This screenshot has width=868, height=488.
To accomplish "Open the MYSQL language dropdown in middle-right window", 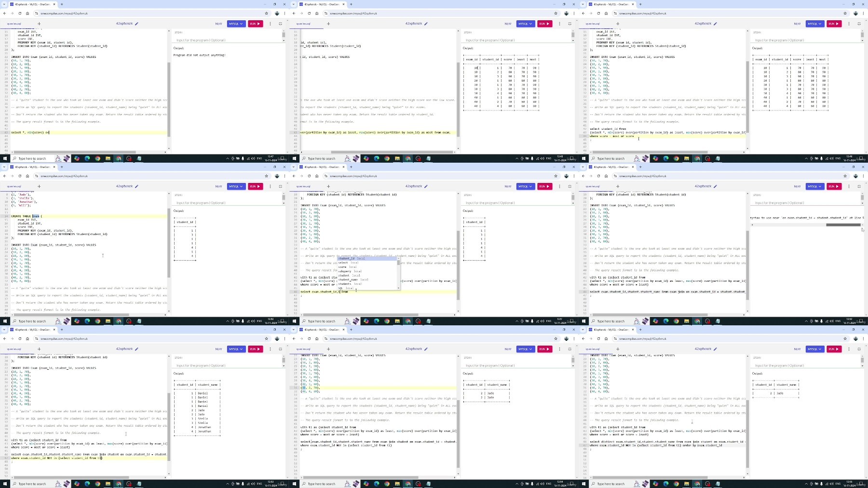I will tap(814, 186).
